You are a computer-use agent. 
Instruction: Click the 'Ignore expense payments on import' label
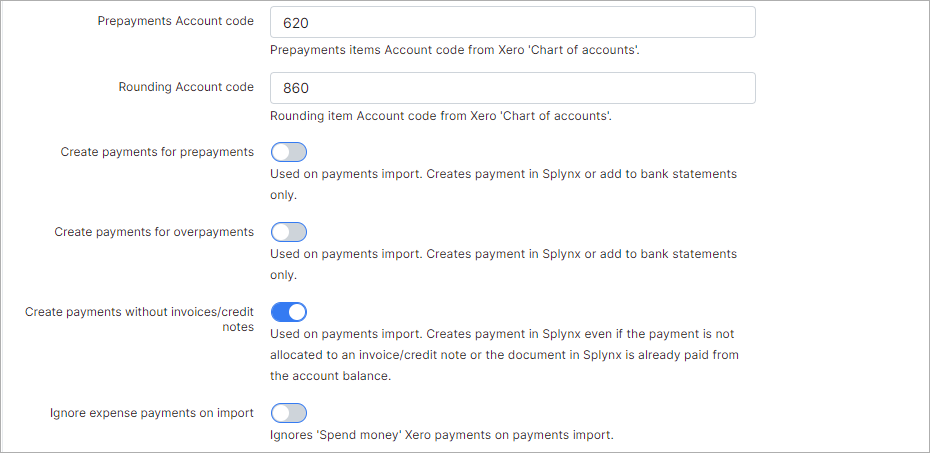click(x=151, y=413)
